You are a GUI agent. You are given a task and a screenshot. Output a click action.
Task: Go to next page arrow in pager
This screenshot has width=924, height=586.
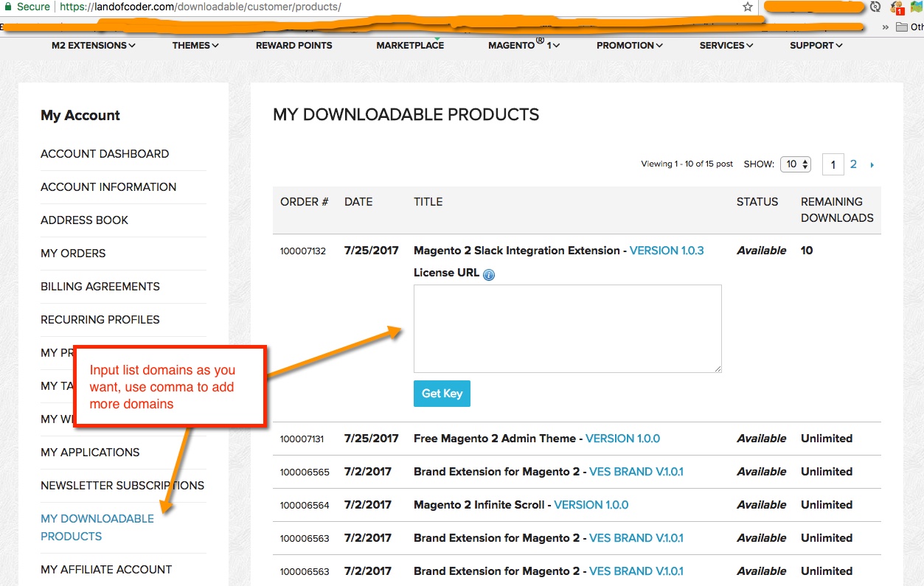(872, 165)
